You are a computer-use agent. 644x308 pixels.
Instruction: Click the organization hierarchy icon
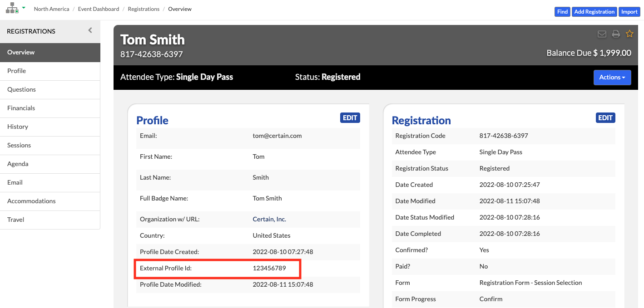12,8
